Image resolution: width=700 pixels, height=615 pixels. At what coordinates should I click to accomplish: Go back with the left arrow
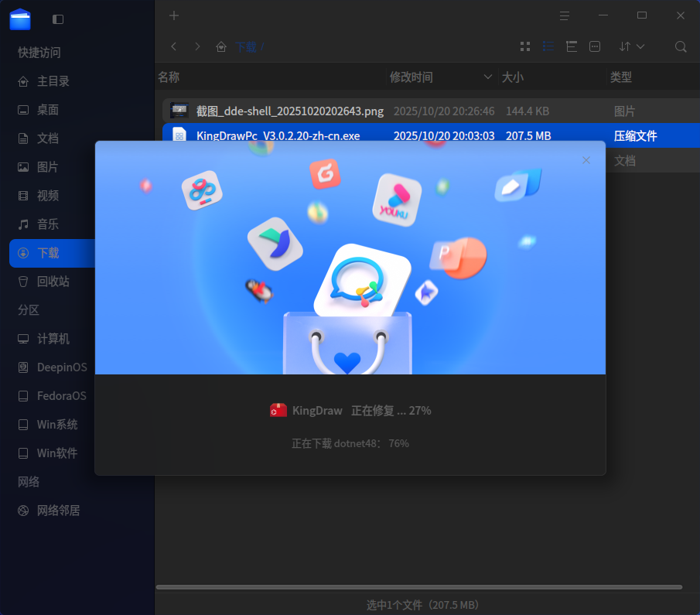tap(174, 46)
